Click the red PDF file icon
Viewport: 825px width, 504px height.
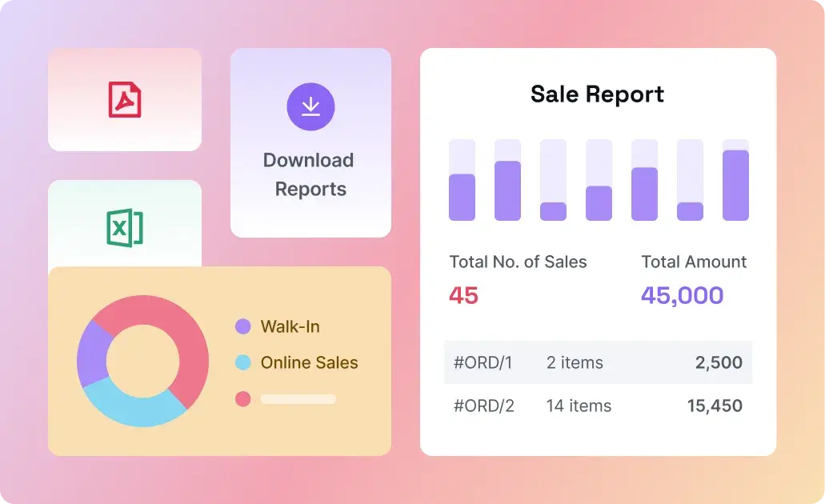pyautogui.click(x=125, y=100)
